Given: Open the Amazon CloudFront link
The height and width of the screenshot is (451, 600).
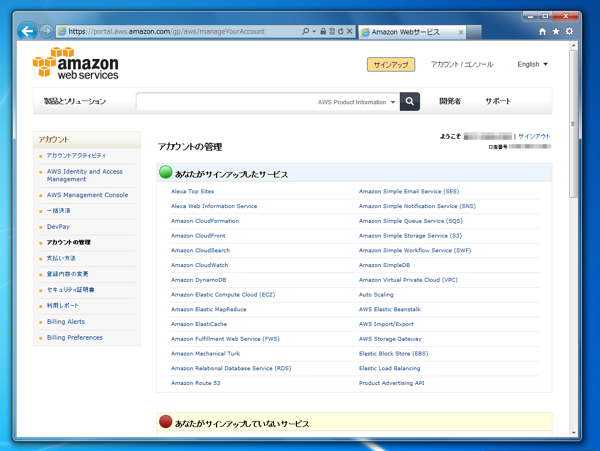Looking at the screenshot, I should pos(198,236).
